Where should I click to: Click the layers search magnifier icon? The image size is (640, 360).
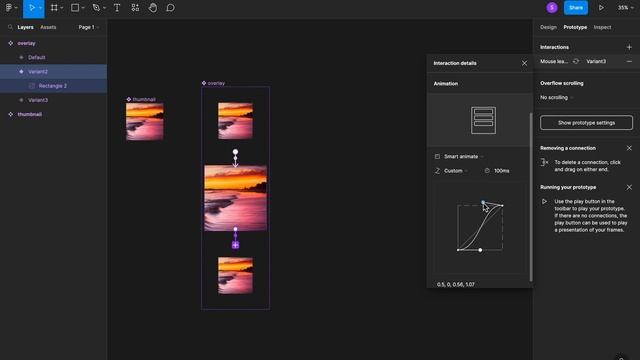pyautogui.click(x=10, y=27)
